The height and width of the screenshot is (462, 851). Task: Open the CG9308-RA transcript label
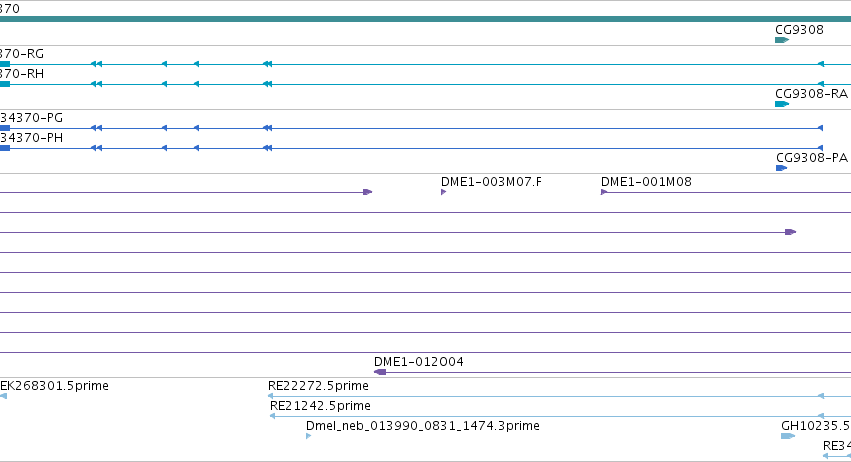(811, 94)
